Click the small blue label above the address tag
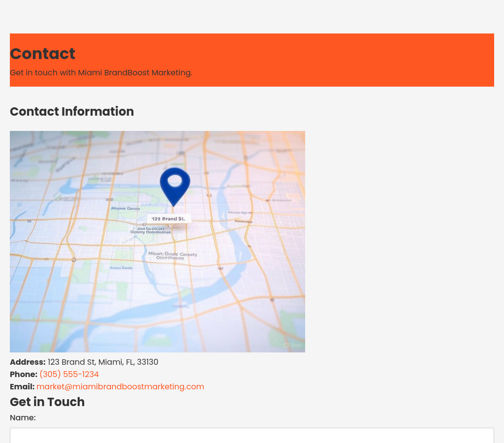Screen dimensions: 504x443 (x=126, y=209)
